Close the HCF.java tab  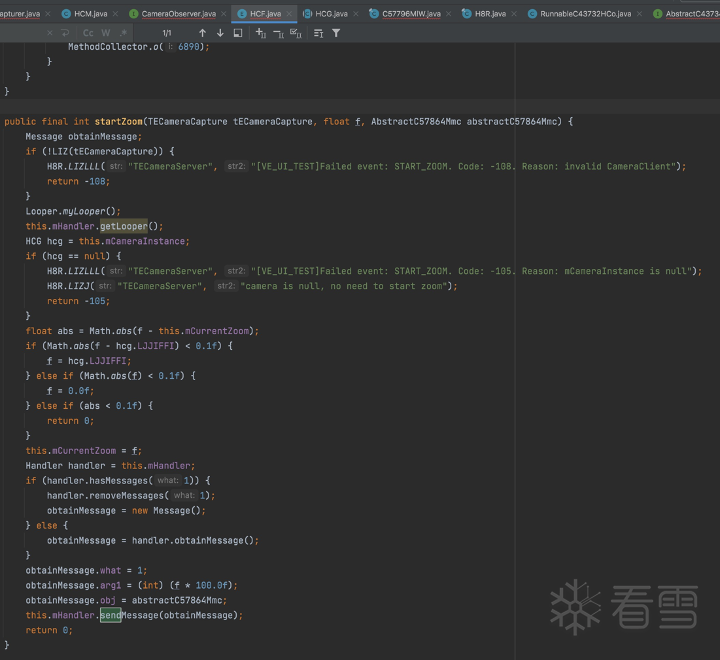point(290,14)
